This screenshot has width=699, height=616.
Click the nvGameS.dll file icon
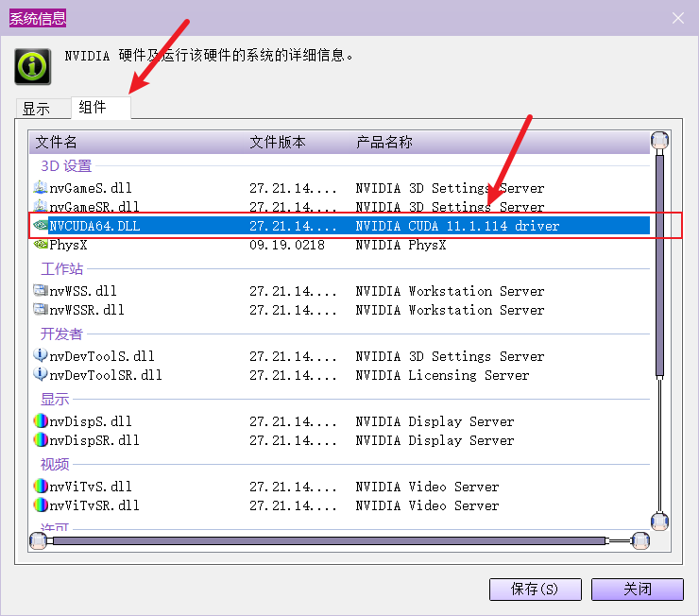point(40,187)
